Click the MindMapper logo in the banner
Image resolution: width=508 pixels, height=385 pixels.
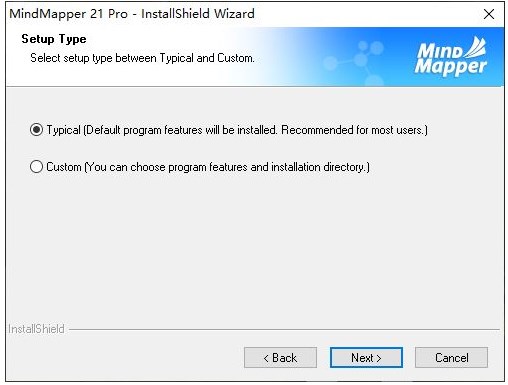451,57
